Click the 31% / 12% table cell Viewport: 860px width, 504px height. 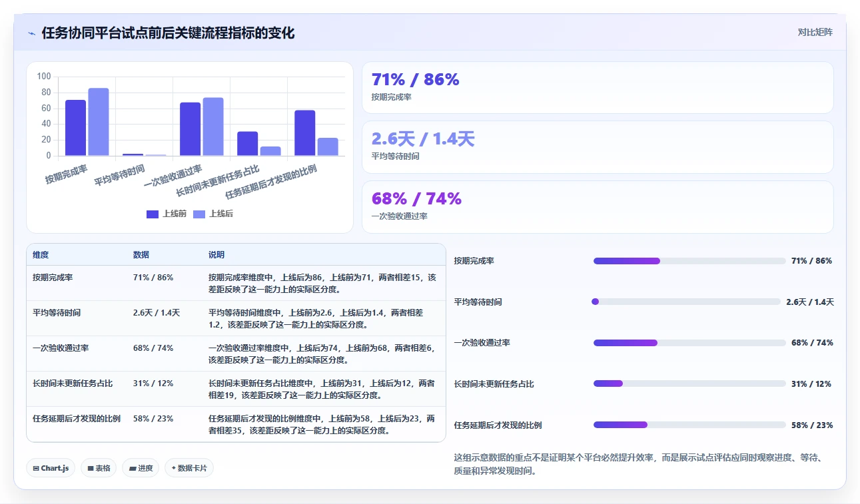point(153,383)
